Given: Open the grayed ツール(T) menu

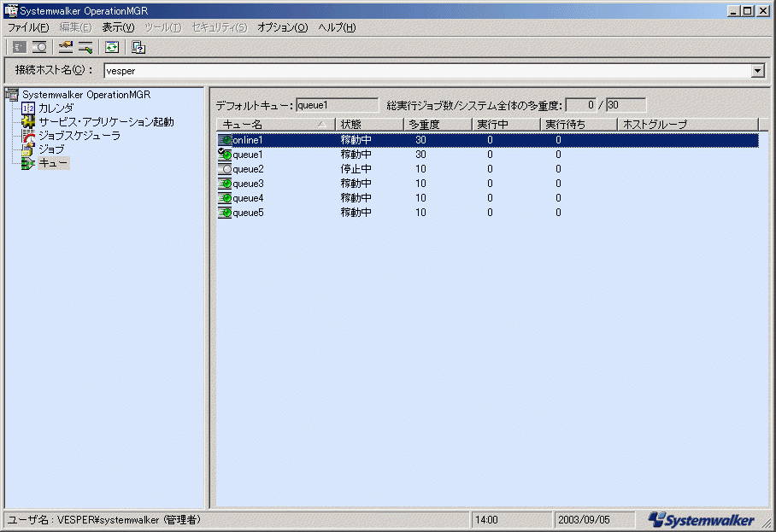Looking at the screenshot, I should point(163,27).
